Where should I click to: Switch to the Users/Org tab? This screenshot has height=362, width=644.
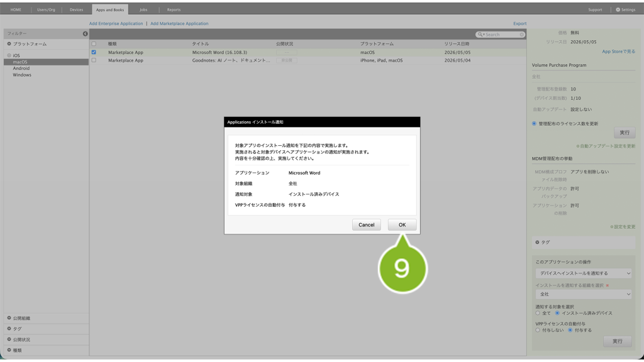(x=46, y=9)
